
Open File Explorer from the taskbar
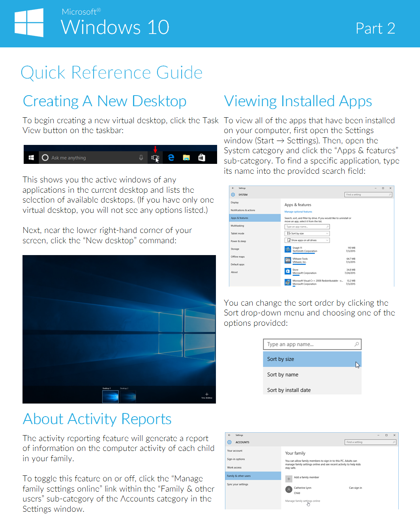(x=186, y=158)
